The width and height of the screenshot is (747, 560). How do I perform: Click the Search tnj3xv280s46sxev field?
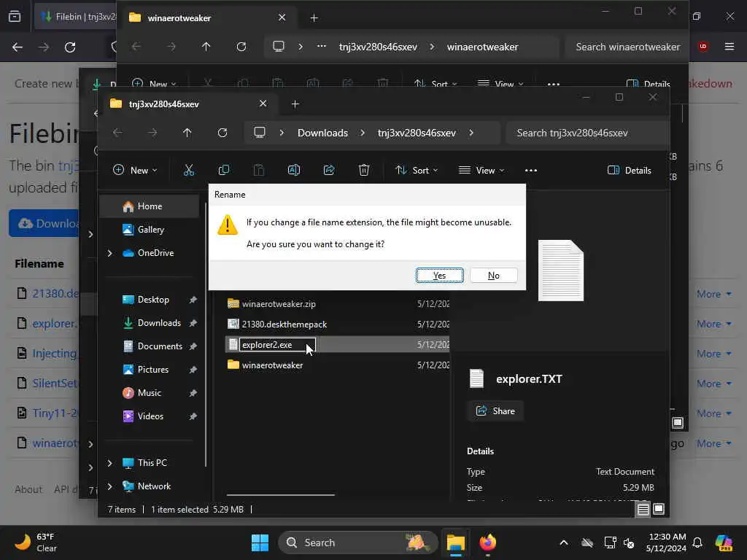pos(587,133)
